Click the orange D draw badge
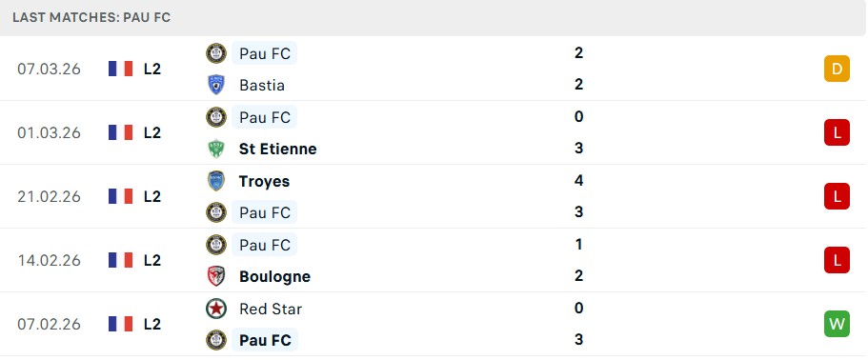Image resolution: width=868 pixels, height=360 pixels. click(837, 70)
